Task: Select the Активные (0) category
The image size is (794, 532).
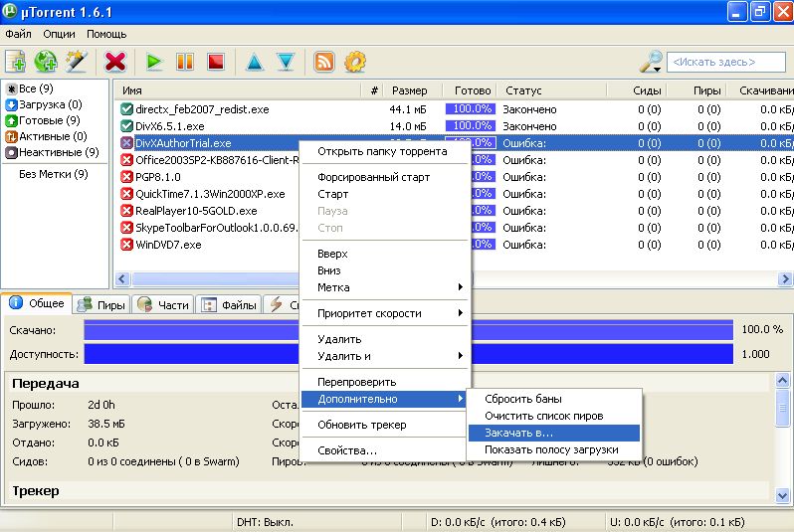Action: [x=46, y=136]
